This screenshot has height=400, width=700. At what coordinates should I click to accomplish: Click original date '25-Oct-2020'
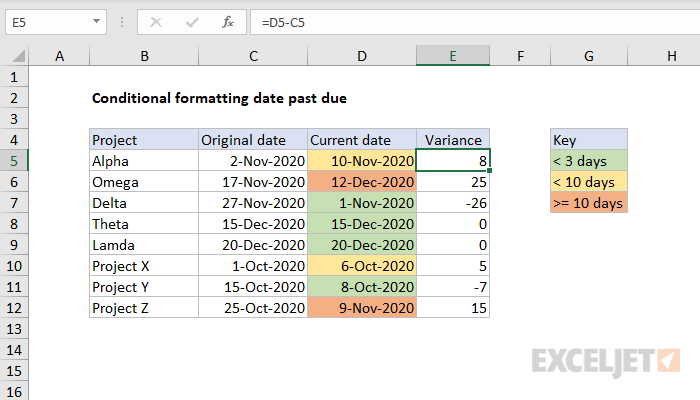tap(253, 308)
